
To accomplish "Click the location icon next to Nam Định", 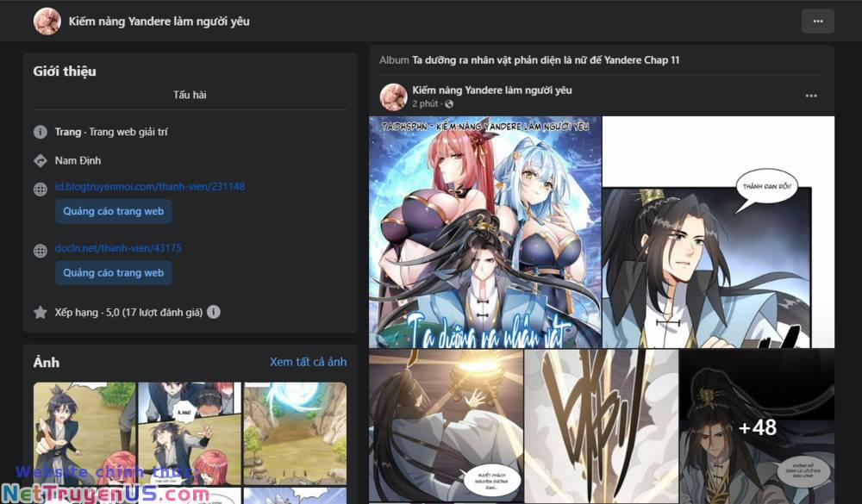I will [41, 160].
